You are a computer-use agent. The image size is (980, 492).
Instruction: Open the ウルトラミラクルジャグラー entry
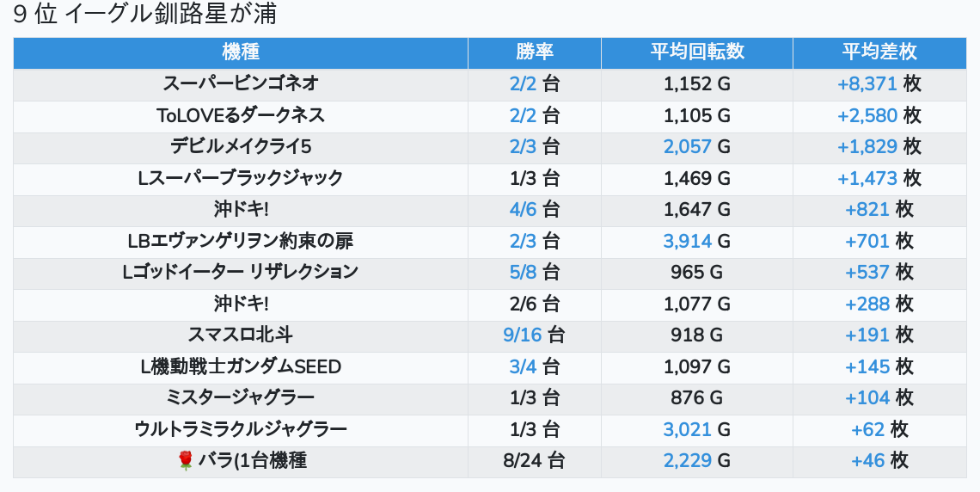pyautogui.click(x=241, y=429)
